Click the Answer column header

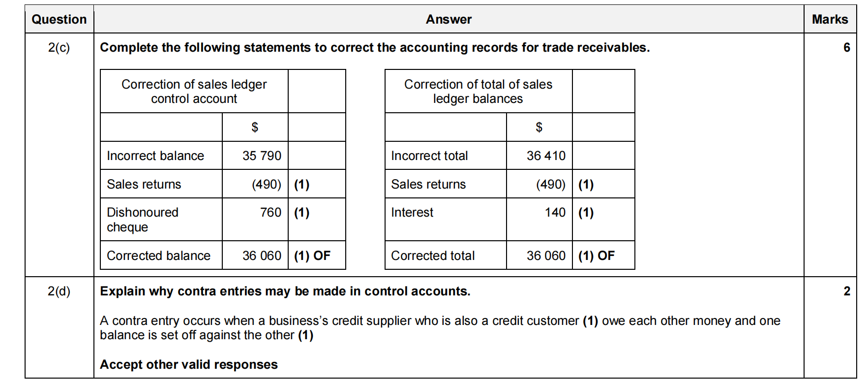click(x=449, y=20)
